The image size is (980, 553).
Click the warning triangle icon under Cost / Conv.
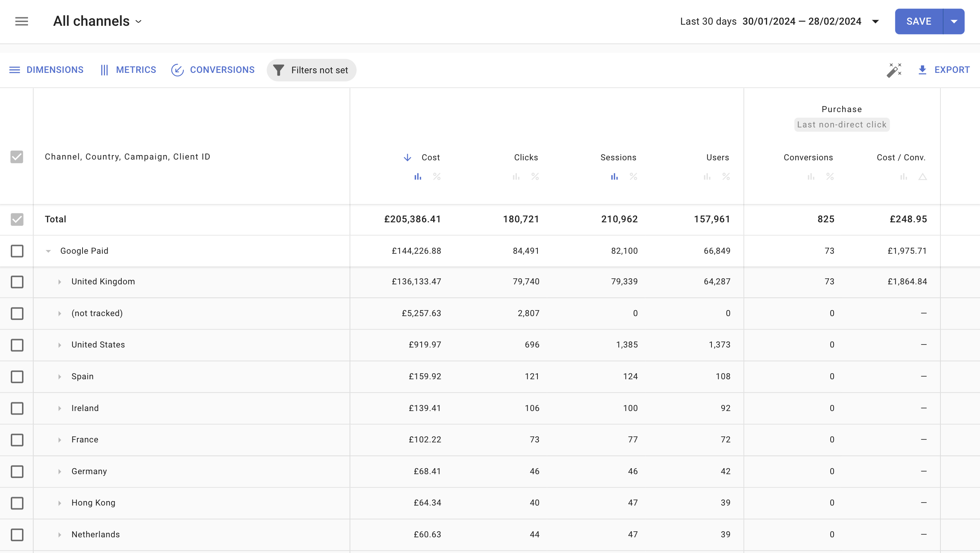(923, 177)
